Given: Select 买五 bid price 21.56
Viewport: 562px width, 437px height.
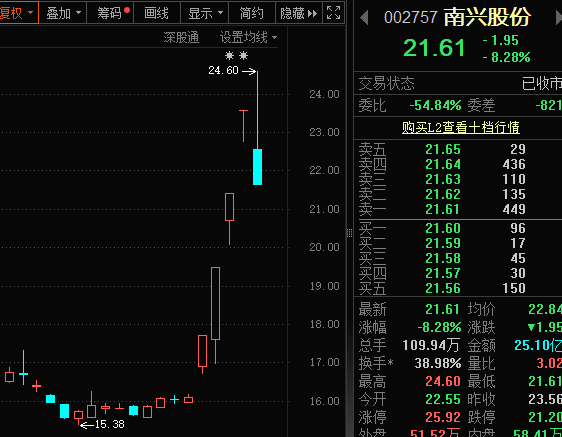Looking at the screenshot, I should [443, 288].
